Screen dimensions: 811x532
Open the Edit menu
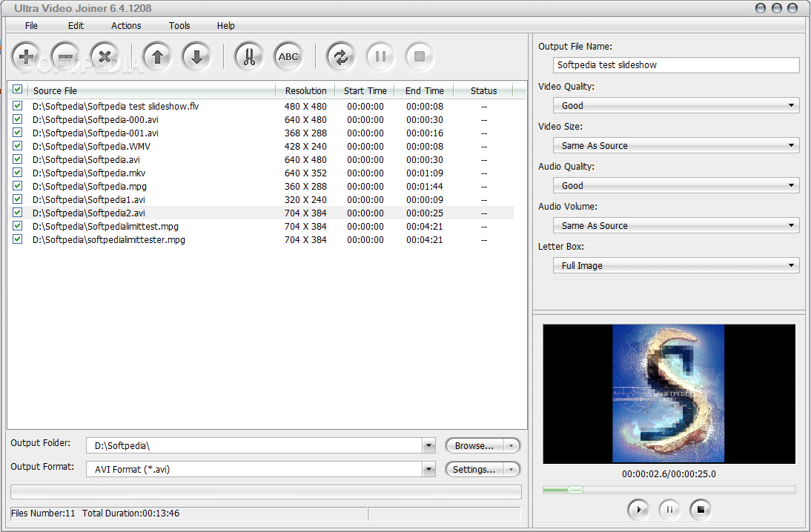coord(76,25)
